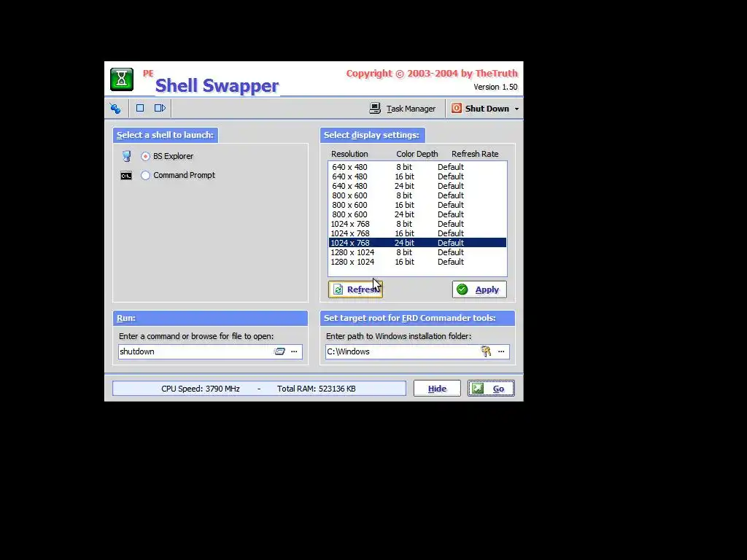This screenshot has width=747, height=560.
Task: Select 1024 x 768 8 bit display mode
Action: pyautogui.click(x=417, y=224)
